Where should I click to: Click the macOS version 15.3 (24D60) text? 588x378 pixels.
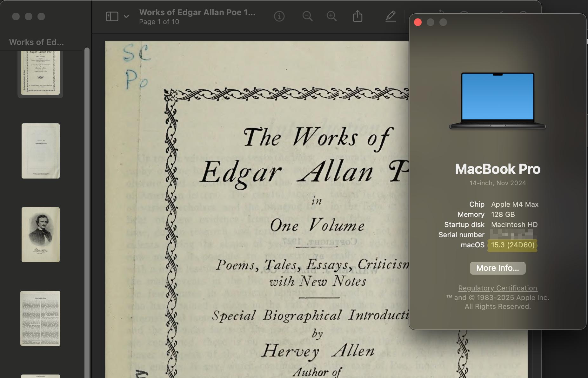[513, 245]
